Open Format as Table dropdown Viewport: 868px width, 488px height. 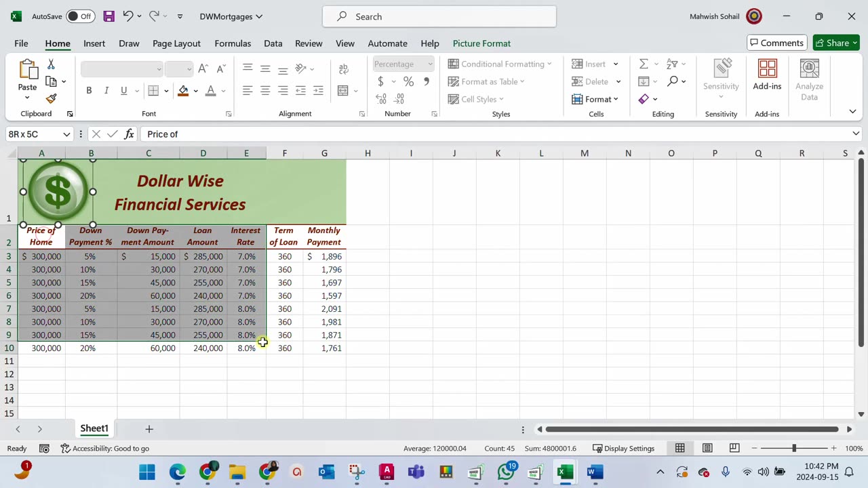click(486, 81)
